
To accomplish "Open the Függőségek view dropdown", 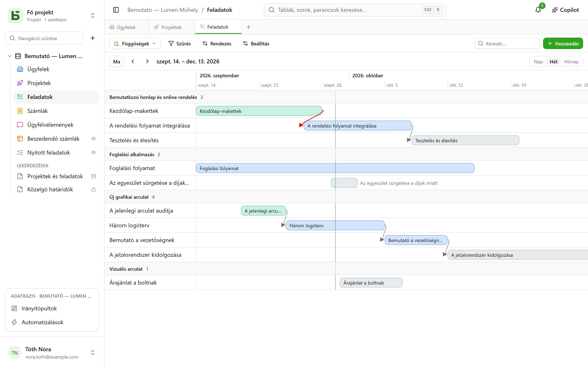I will click(x=135, y=44).
